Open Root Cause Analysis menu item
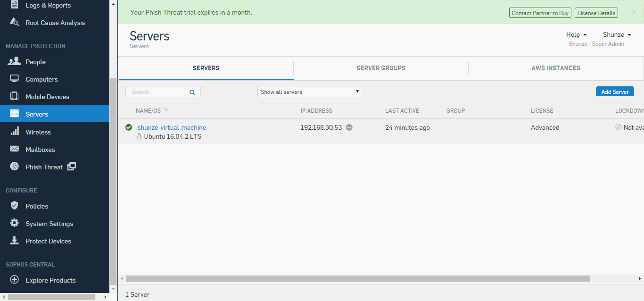Image resolution: width=644 pixels, height=301 pixels. pyautogui.click(x=55, y=23)
